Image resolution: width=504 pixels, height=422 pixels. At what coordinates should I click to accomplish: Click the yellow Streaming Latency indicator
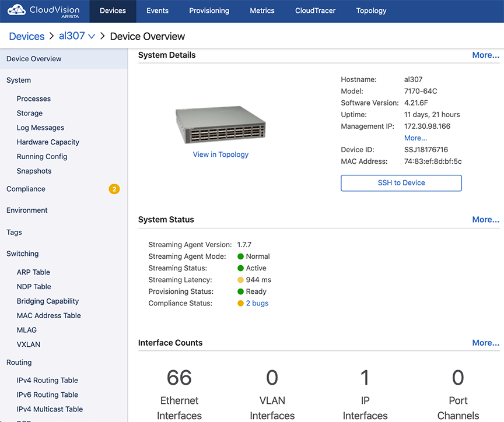pos(240,280)
